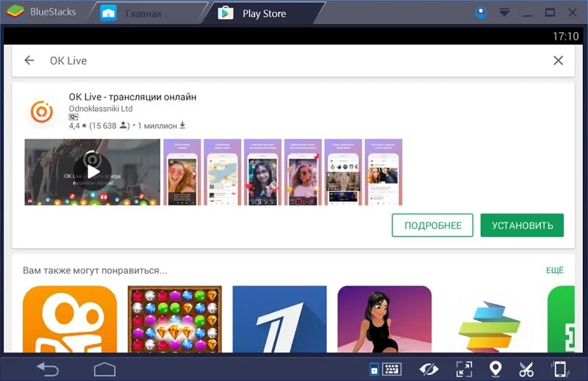Open the orange video camera app
The width and height of the screenshot is (588, 381).
[x=70, y=319]
